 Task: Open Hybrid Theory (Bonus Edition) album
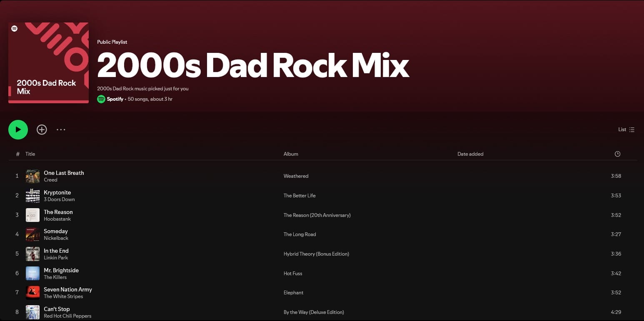click(x=316, y=254)
